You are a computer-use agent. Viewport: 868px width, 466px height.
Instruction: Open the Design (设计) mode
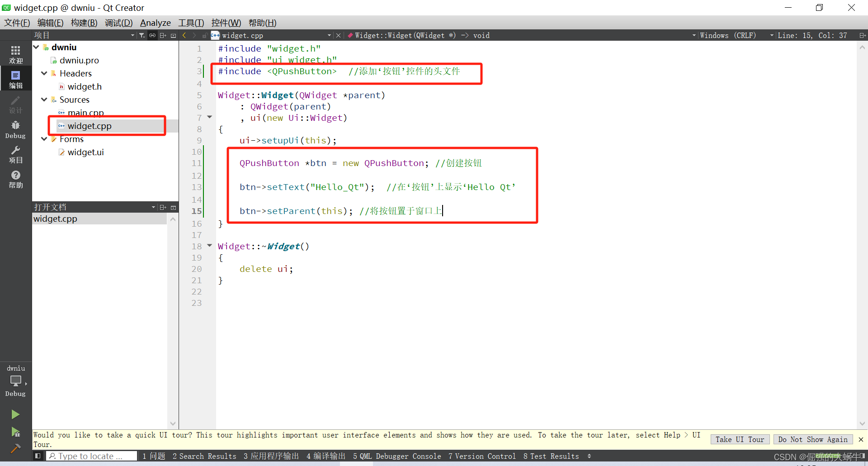[x=16, y=104]
